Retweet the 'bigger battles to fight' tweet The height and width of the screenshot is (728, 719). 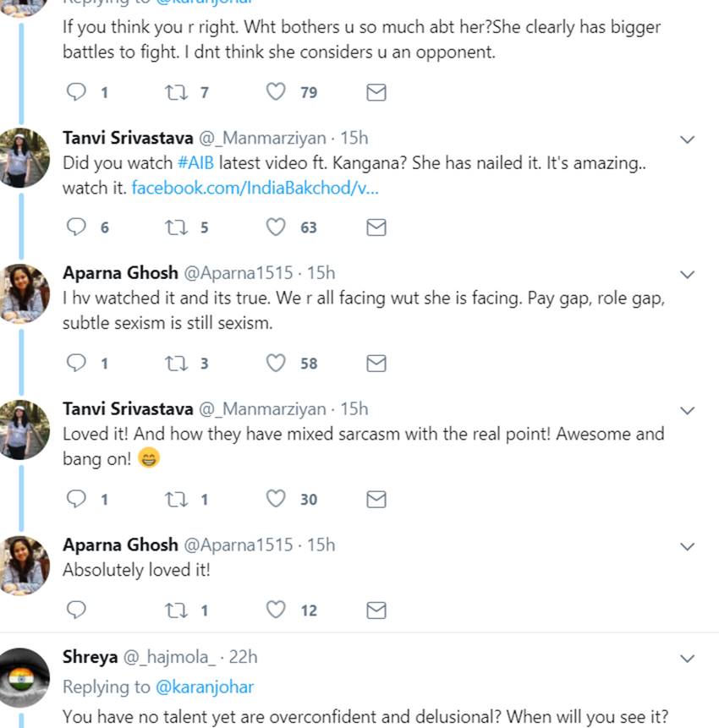pyautogui.click(x=177, y=91)
